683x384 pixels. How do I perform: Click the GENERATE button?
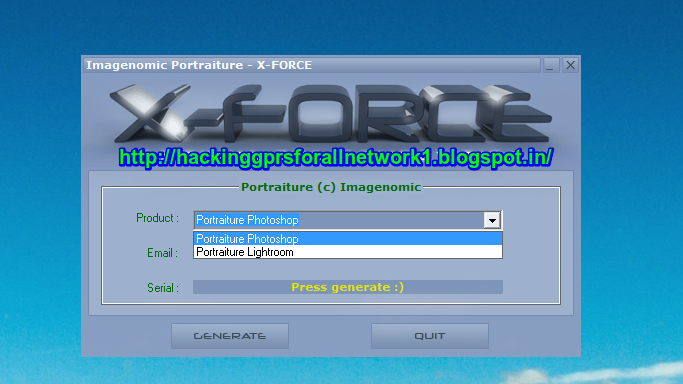(230, 336)
